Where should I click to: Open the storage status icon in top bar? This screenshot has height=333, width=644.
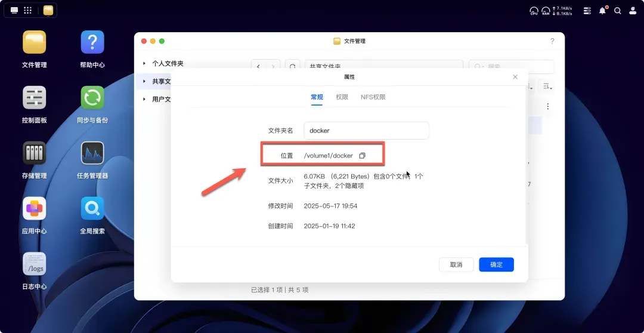point(587,11)
